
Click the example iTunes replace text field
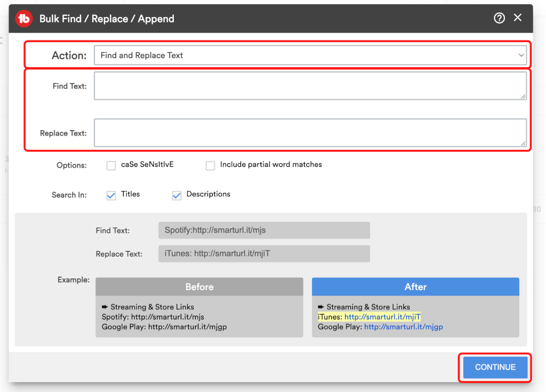[264, 254]
